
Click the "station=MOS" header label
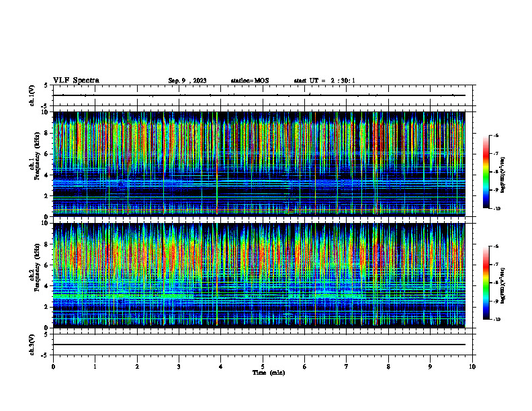click(x=250, y=81)
